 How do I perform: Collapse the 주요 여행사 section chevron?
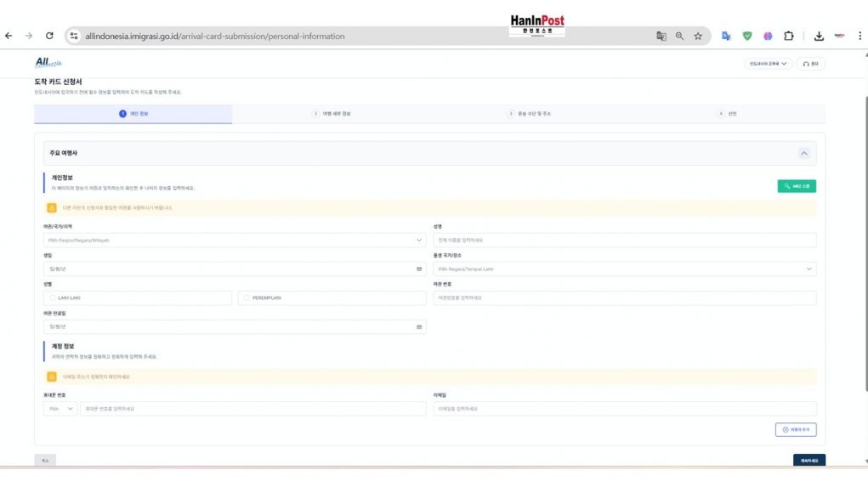[803, 153]
